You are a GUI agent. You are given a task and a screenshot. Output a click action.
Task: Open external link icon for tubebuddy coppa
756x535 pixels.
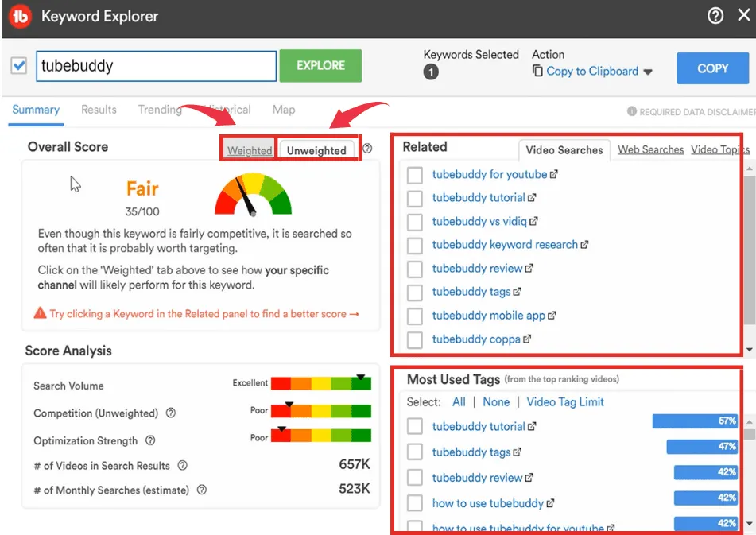(527, 339)
